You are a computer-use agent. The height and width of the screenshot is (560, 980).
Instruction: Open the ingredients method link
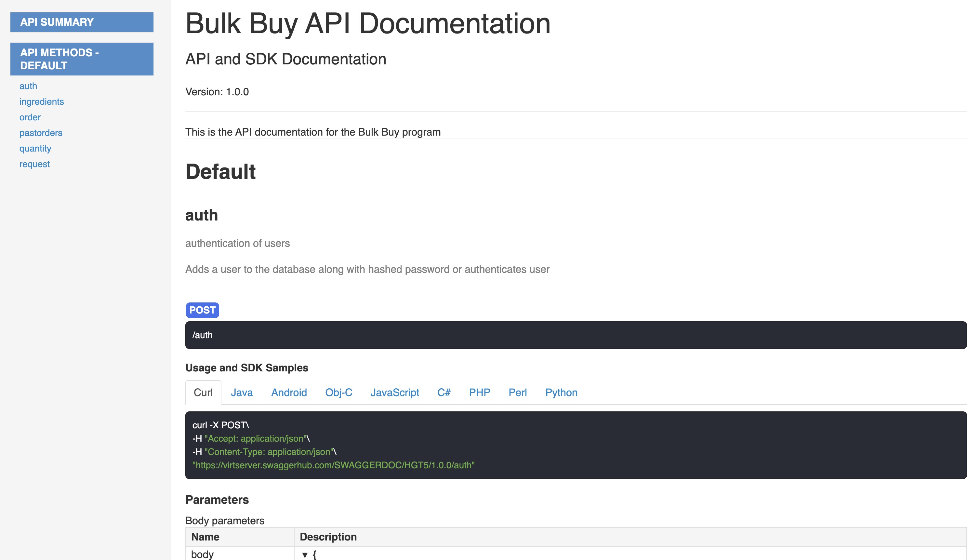point(42,101)
